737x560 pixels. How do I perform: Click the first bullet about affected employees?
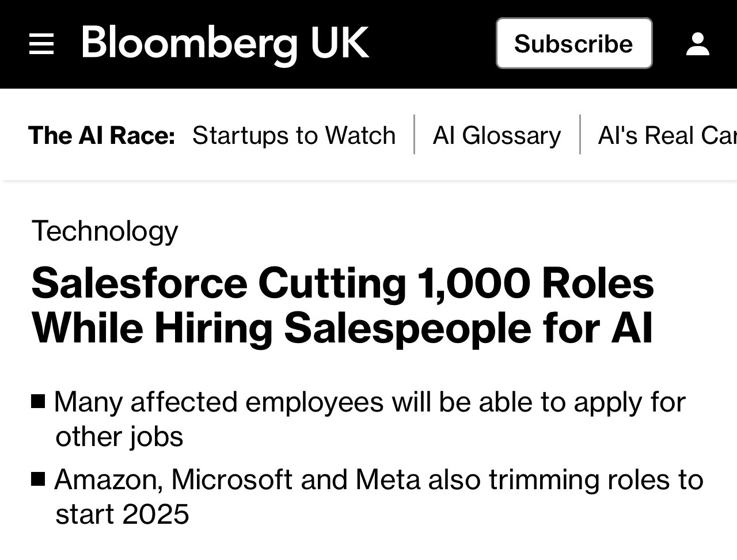[368, 419]
